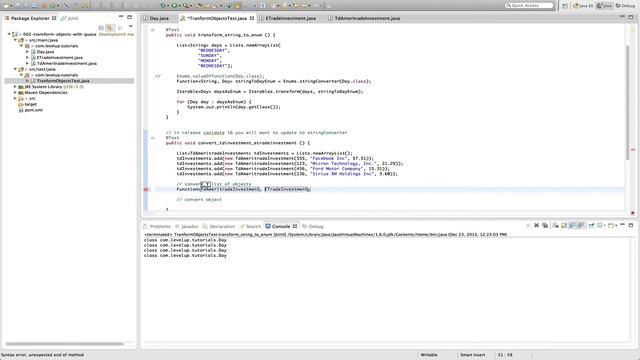Collapse src/main/java folder
The image size is (640, 360).
point(15,40)
